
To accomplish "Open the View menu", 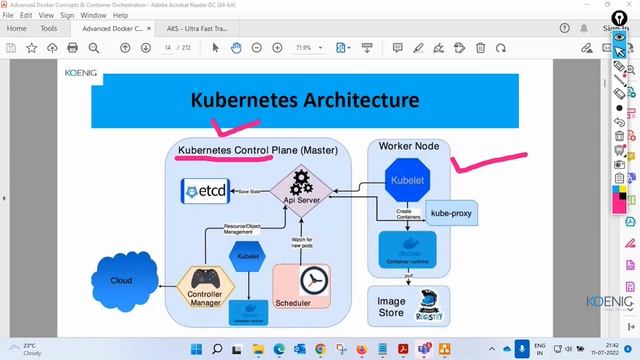I will coord(46,16).
